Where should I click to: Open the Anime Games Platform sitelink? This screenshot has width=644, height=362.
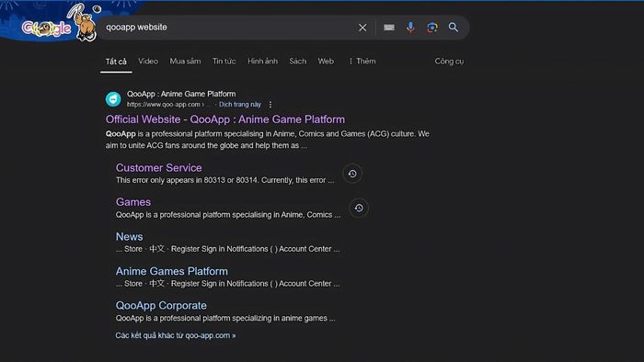[x=172, y=271]
